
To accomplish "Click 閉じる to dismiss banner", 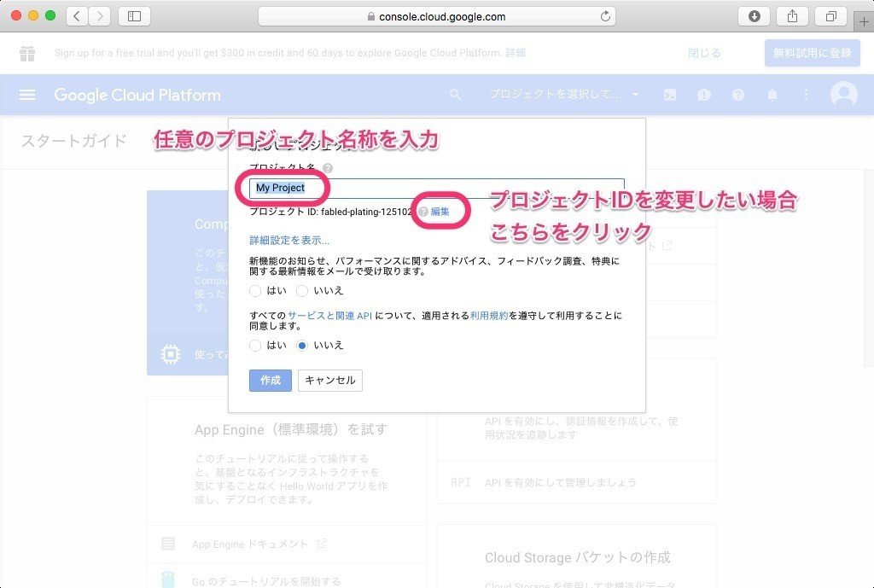I will [x=704, y=54].
